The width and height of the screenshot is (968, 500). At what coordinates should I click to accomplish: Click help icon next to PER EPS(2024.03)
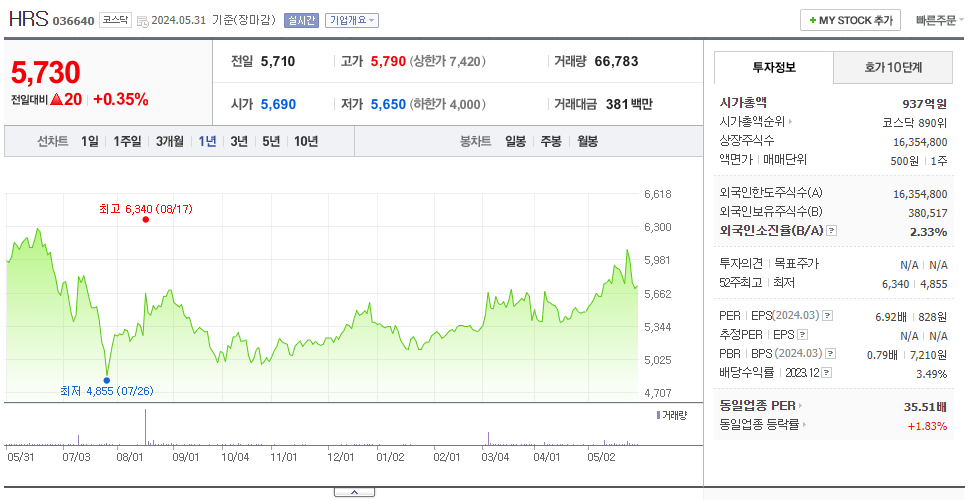(828, 316)
